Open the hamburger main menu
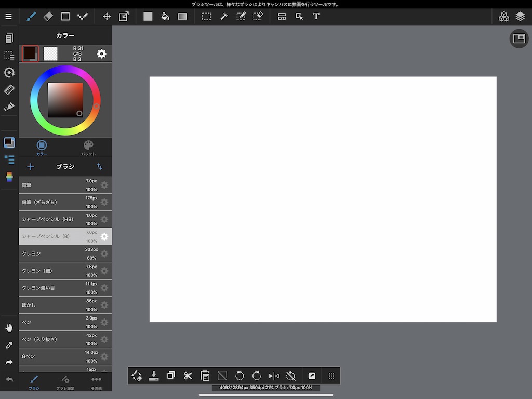This screenshot has height=399, width=532. [x=8, y=16]
